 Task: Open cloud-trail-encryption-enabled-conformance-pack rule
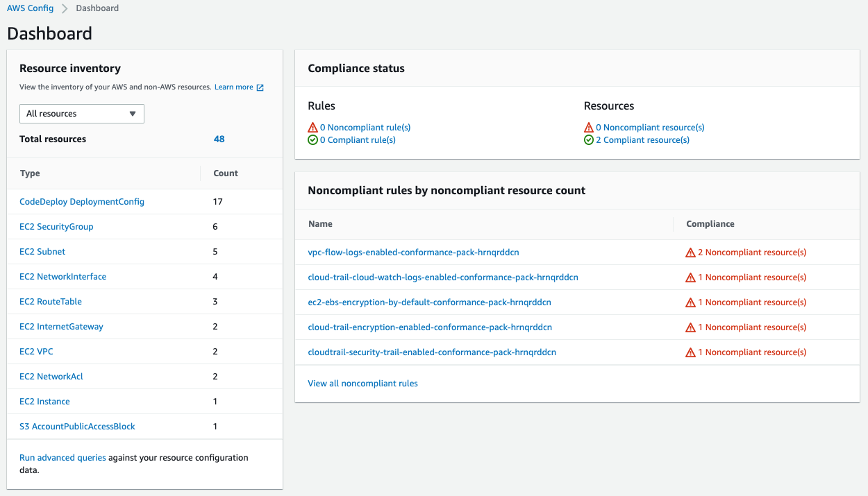[431, 327]
